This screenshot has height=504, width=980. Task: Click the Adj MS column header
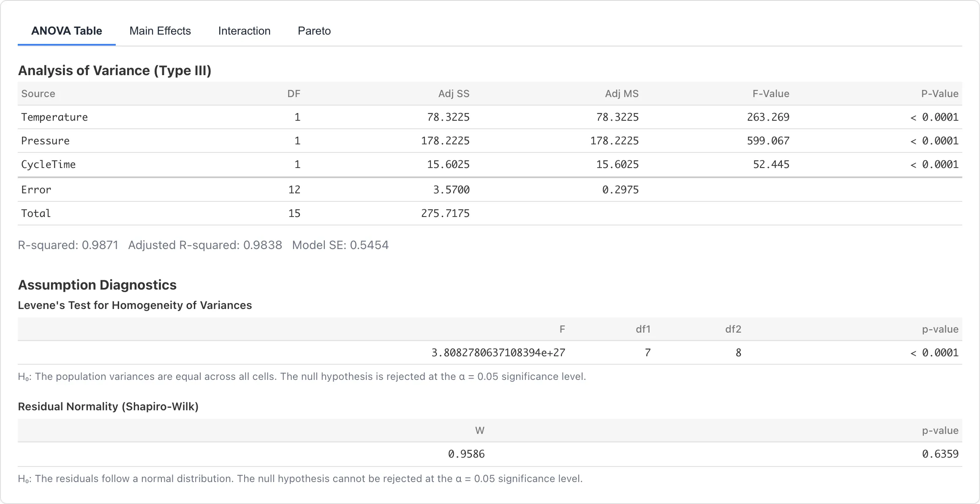(x=621, y=94)
